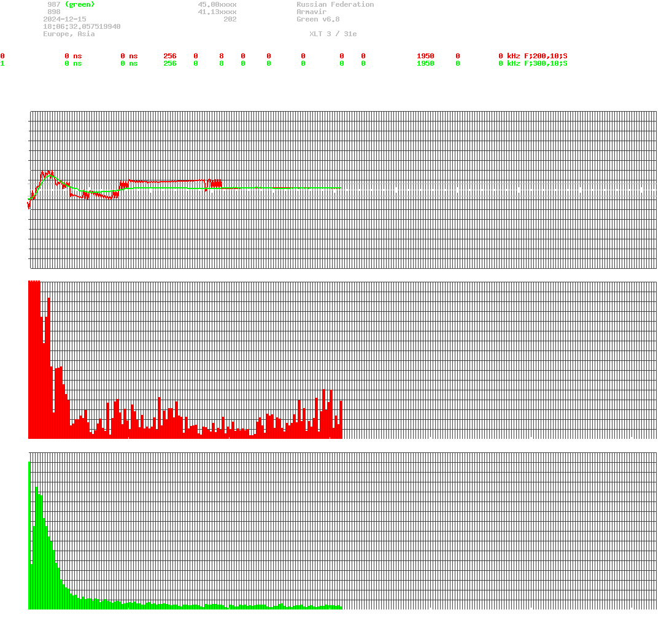Click the green '1950' value
This screenshot has width=672, height=623.
[x=425, y=63]
